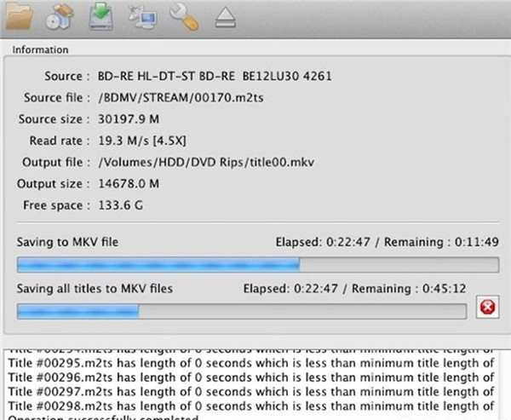This screenshot has width=511, height=420.
Task: Select the Information group label
Action: (40, 50)
